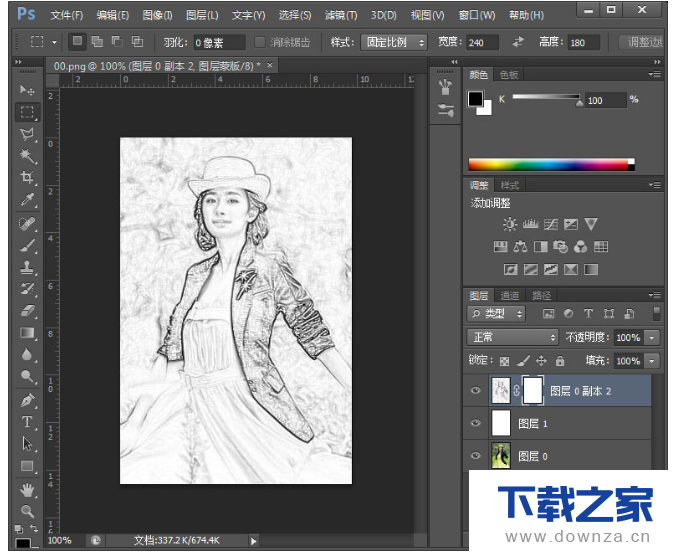Viewport: 679px width, 555px height.
Task: Select the Path Selection tool
Action: pyautogui.click(x=27, y=444)
